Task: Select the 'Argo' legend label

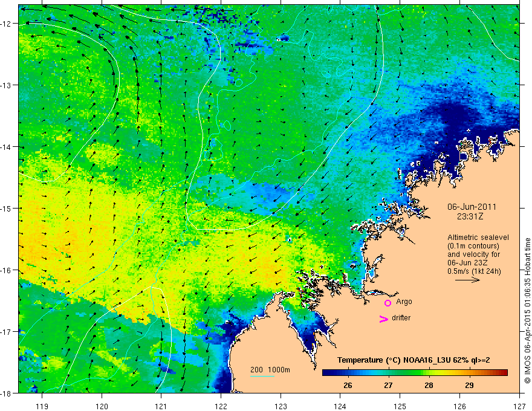Action: pyautogui.click(x=404, y=302)
